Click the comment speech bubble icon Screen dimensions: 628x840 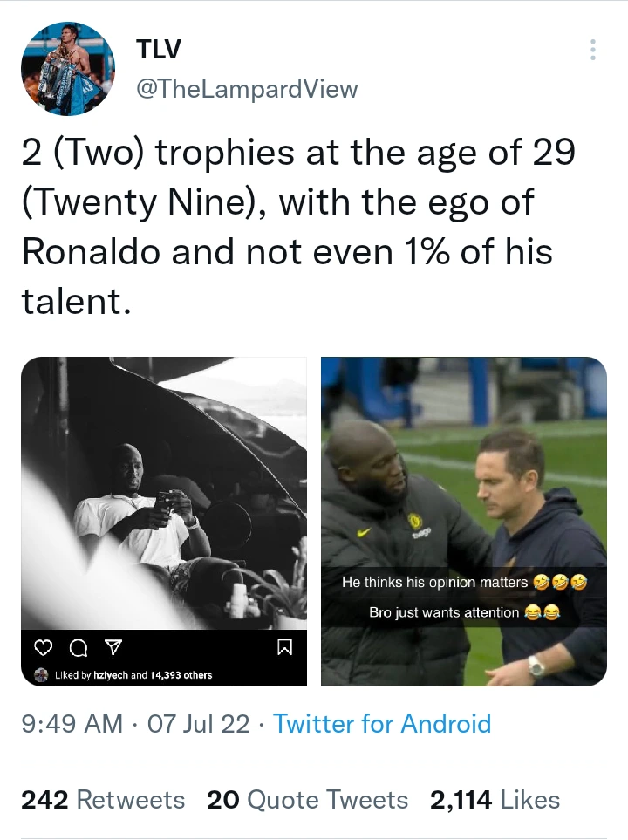click(78, 647)
